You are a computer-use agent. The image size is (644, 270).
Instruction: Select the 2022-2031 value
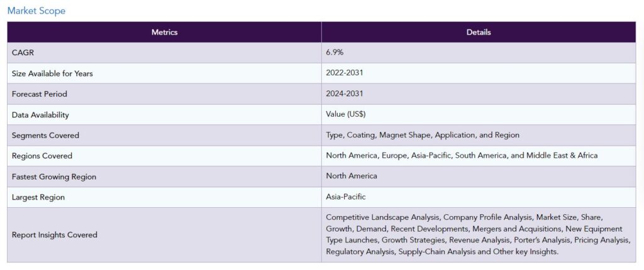click(344, 73)
